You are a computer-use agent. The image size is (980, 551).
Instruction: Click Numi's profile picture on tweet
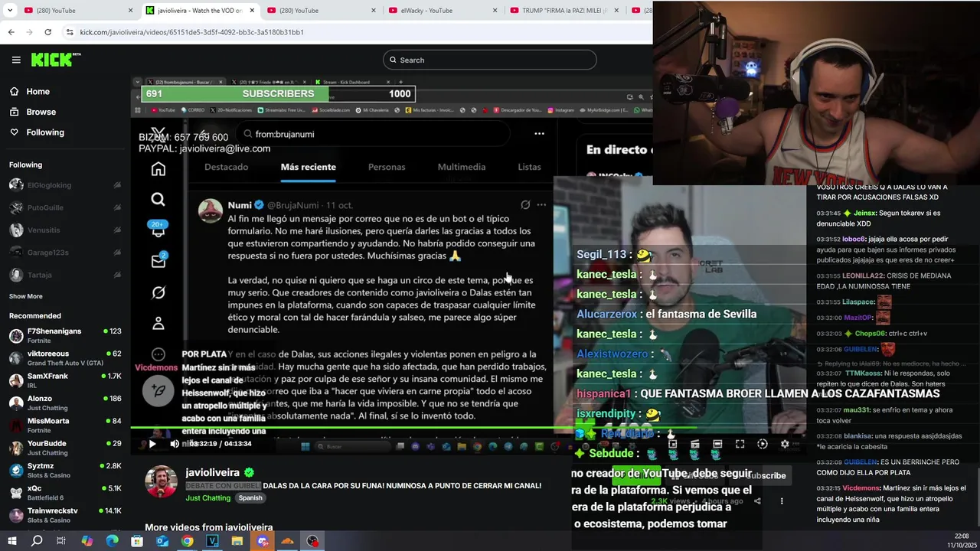coord(211,210)
